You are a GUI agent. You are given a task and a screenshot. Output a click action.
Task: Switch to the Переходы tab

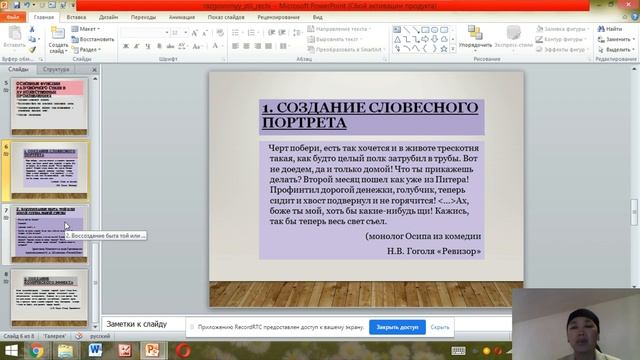pyautogui.click(x=143, y=17)
